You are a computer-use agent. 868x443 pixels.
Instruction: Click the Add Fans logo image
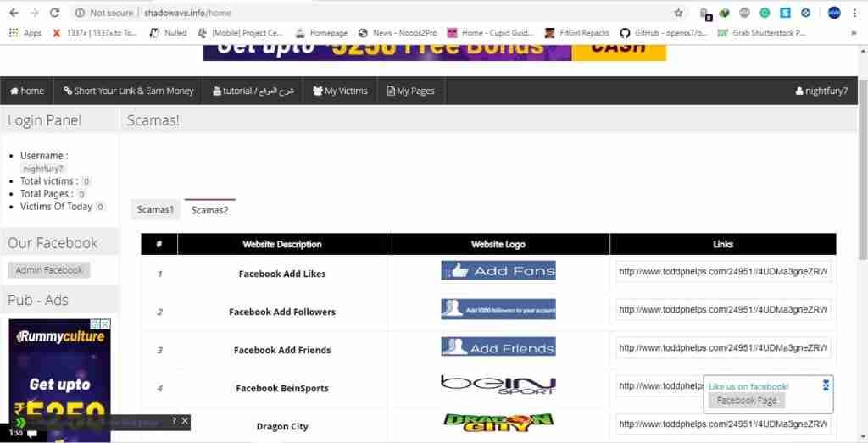coord(498,270)
